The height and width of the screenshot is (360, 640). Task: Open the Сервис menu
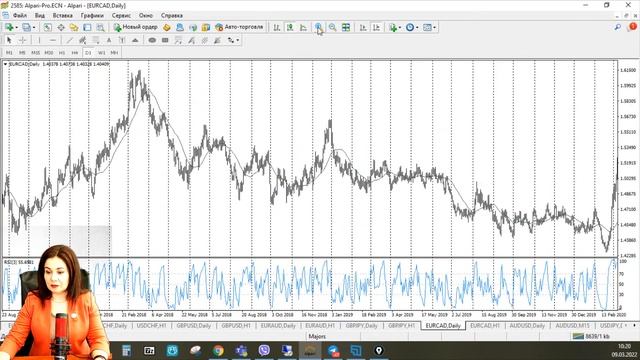pos(121,16)
